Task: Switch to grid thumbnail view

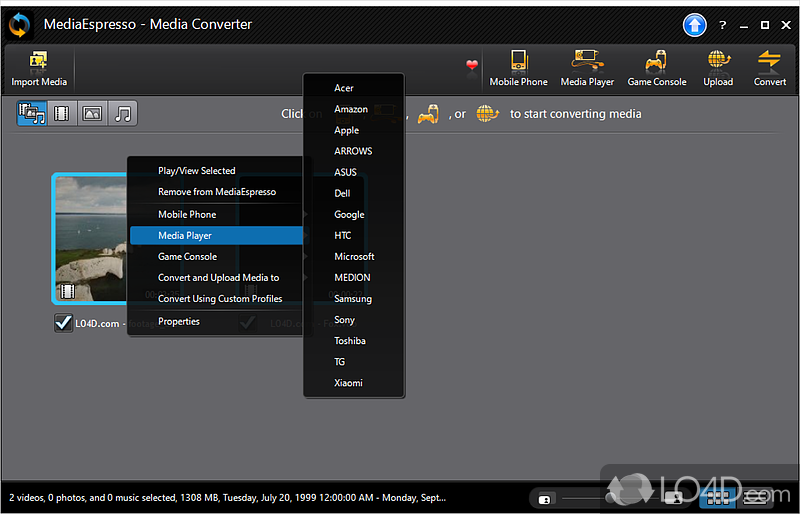Action: [x=718, y=498]
